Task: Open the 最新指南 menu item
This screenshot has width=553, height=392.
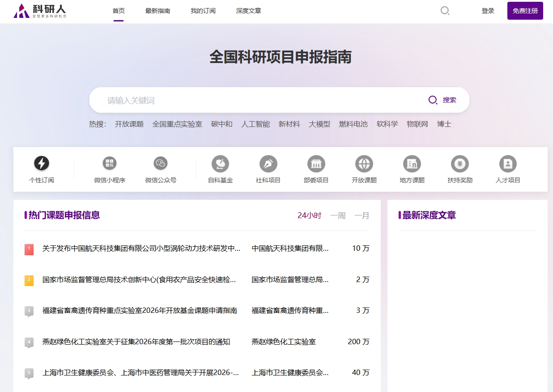Action: pyautogui.click(x=157, y=11)
